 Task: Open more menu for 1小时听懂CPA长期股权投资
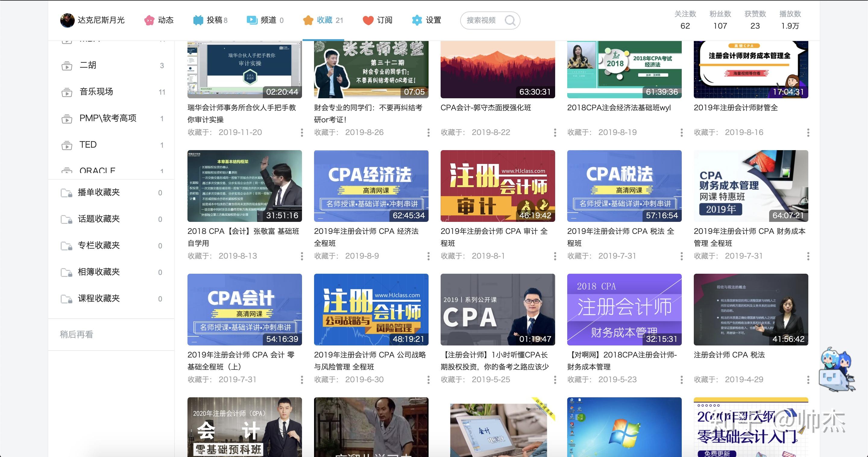click(555, 380)
